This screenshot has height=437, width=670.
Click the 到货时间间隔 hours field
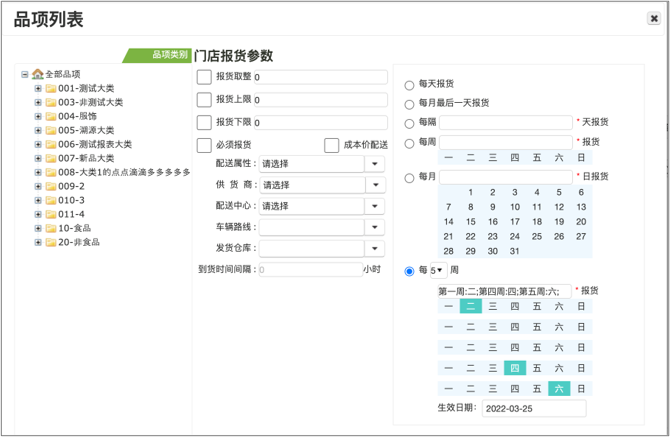tap(311, 270)
